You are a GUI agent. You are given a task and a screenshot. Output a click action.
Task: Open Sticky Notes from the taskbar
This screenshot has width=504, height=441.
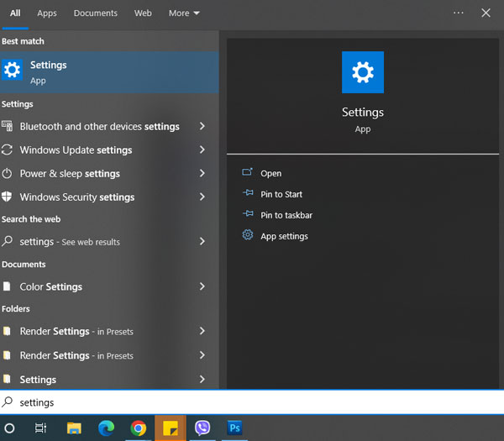coord(171,428)
